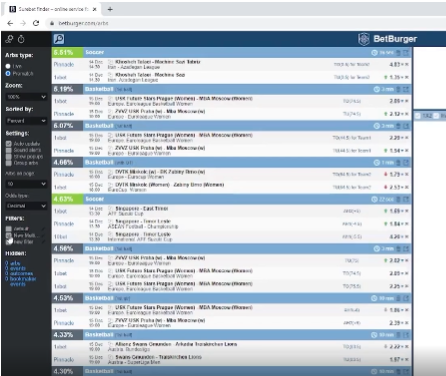Reload the page with browser refresh
This screenshot has width=446, height=376.
click(36, 23)
